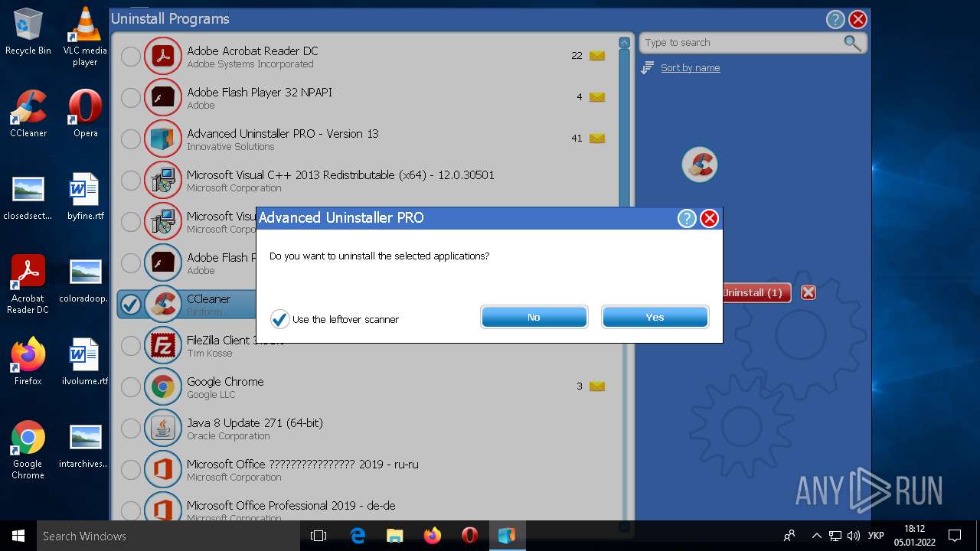Open help in the Uninstall Programs window
Screen dimensions: 980x551
835,20
